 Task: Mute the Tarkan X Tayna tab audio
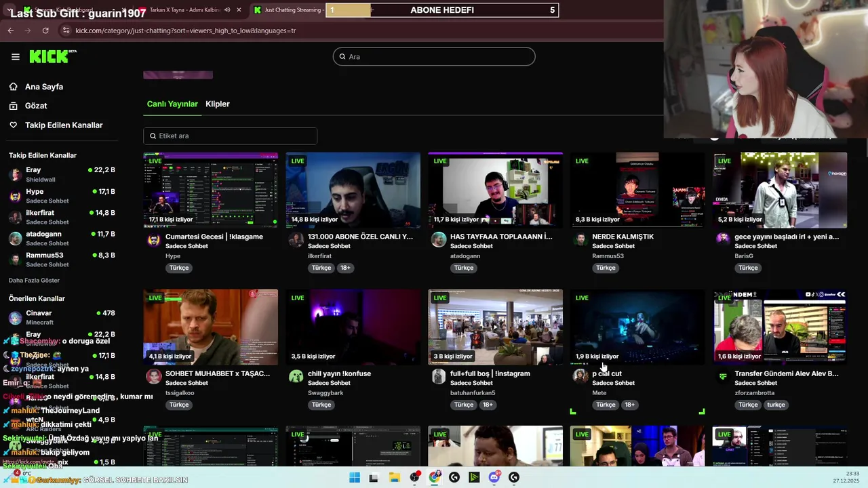tap(227, 10)
